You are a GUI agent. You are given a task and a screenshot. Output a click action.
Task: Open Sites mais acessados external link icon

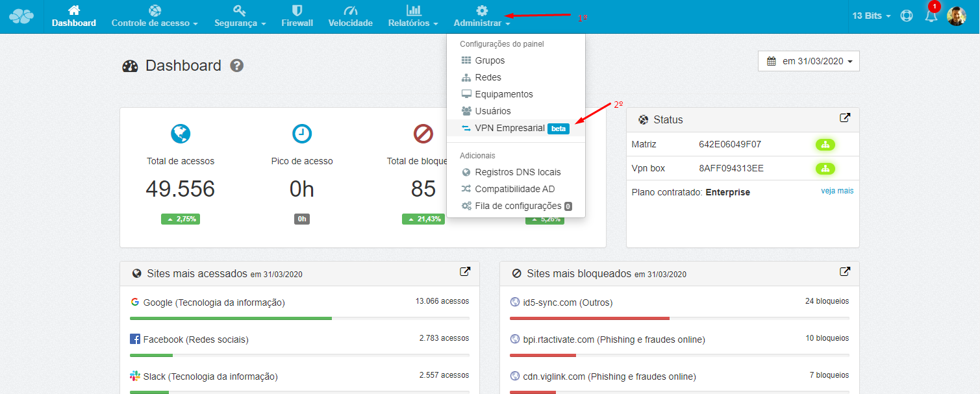pyautogui.click(x=465, y=272)
